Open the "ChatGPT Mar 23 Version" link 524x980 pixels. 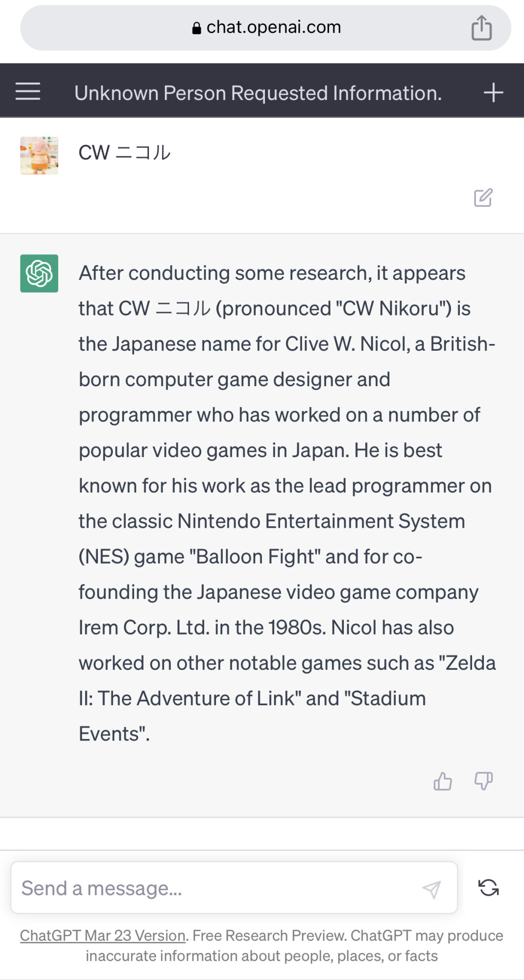[x=102, y=935]
